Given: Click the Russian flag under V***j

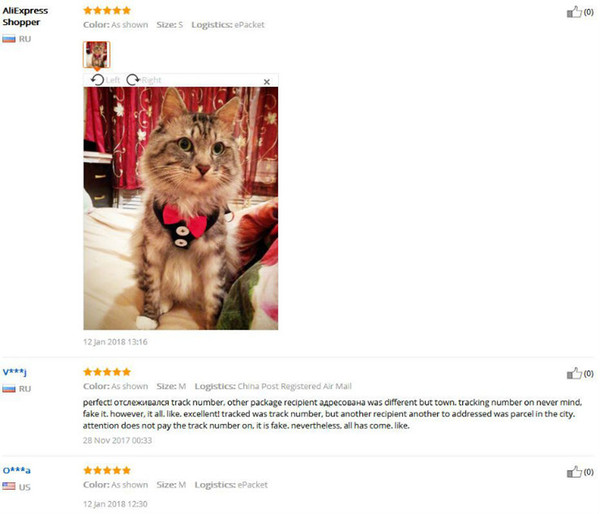Looking at the screenshot, I should [x=9, y=389].
